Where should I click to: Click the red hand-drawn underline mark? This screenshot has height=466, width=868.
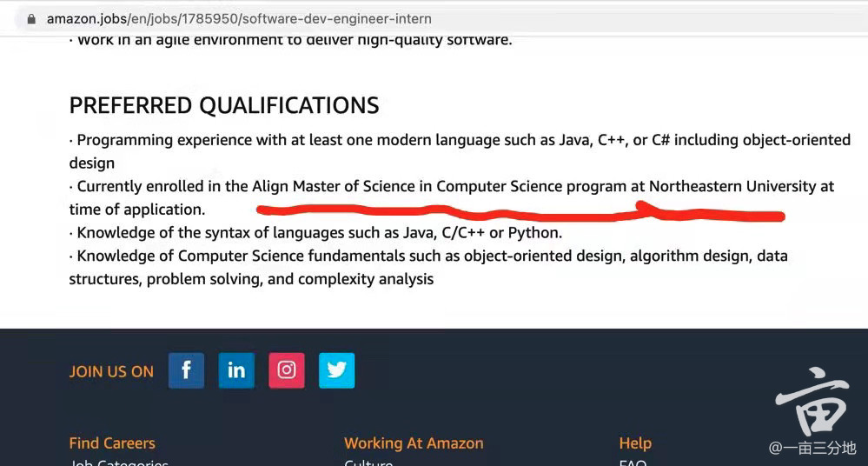(x=520, y=211)
